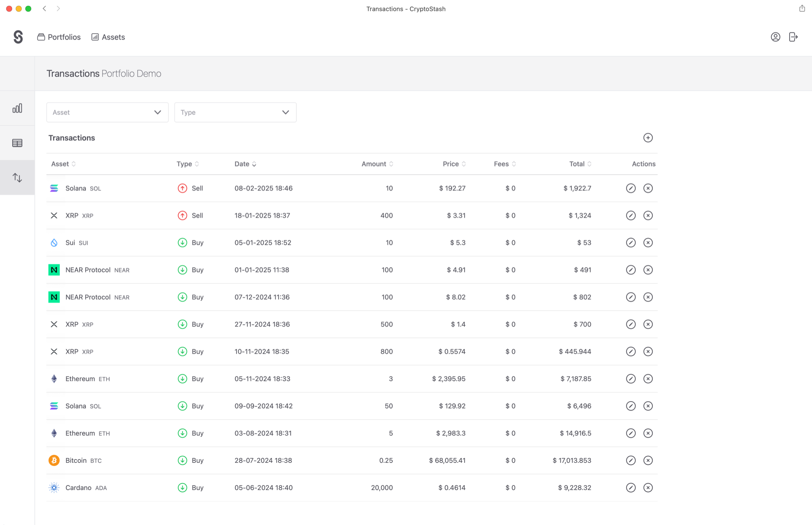Screen dimensions: 812x525
Task: Edit the Bitcoin buy transaction
Action: click(x=631, y=460)
